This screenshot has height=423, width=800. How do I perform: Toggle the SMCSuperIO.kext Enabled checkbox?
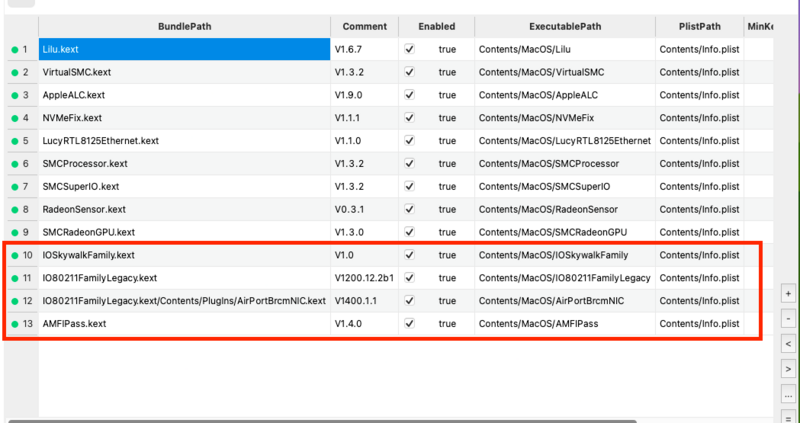coord(409,186)
